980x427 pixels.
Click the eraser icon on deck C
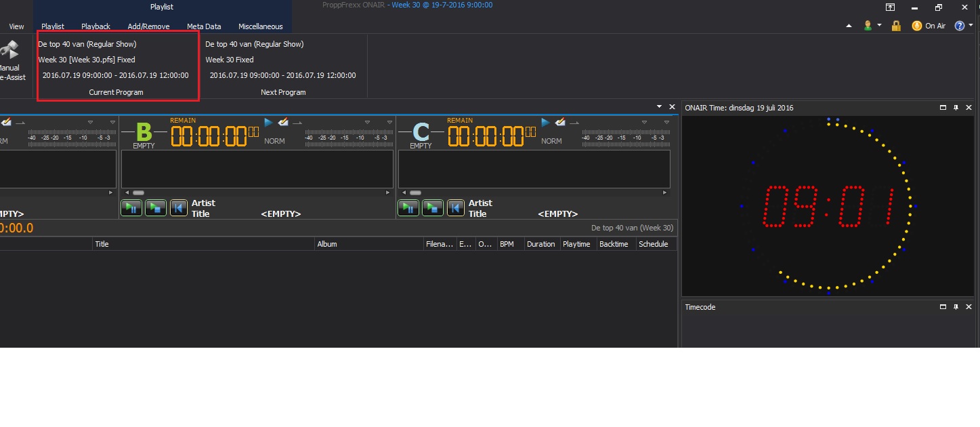(x=560, y=122)
